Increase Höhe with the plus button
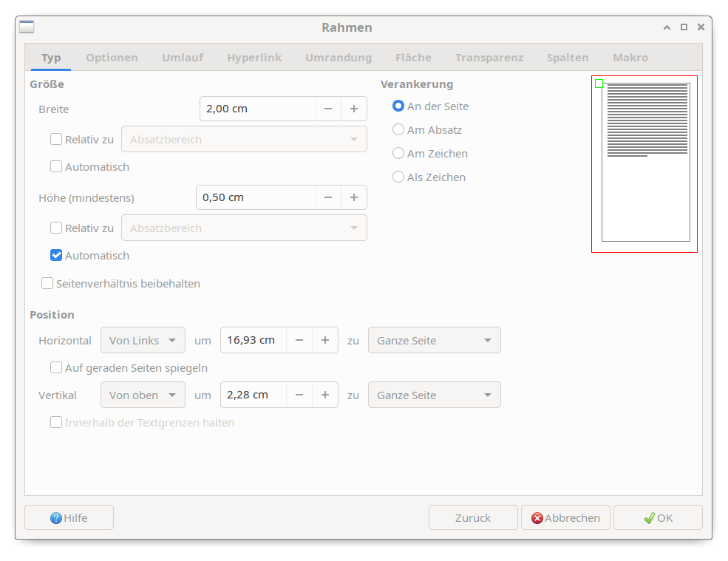 point(354,197)
